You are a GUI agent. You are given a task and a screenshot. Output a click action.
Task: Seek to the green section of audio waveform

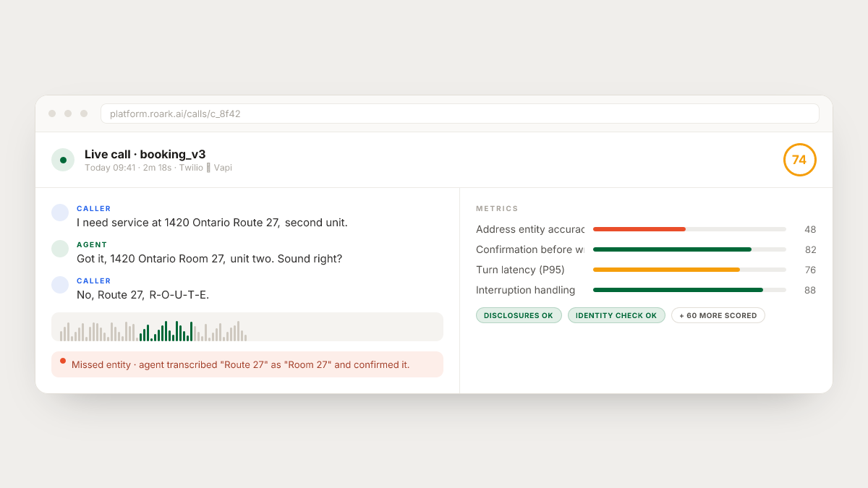pyautogui.click(x=166, y=331)
